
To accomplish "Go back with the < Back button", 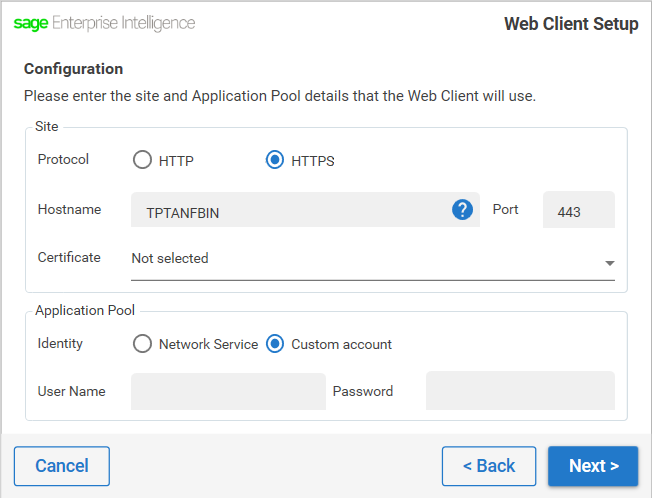I will (x=489, y=466).
